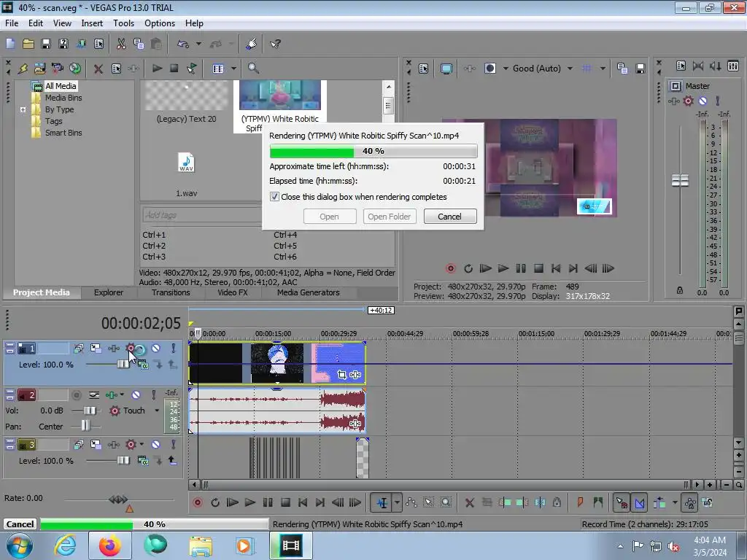Click the Import Media icon in Project Media
747x560 pixels.
coord(39,69)
